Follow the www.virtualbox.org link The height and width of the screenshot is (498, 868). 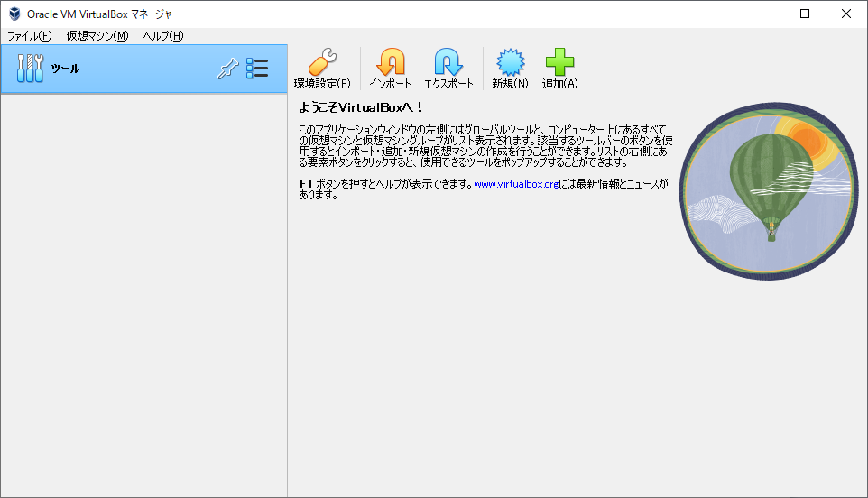click(x=516, y=184)
